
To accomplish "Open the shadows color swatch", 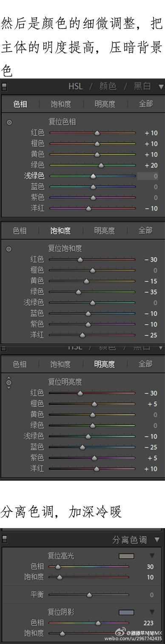I will point(127,612).
